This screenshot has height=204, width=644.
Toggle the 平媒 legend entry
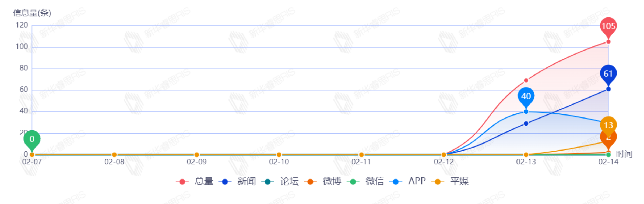click(450, 181)
